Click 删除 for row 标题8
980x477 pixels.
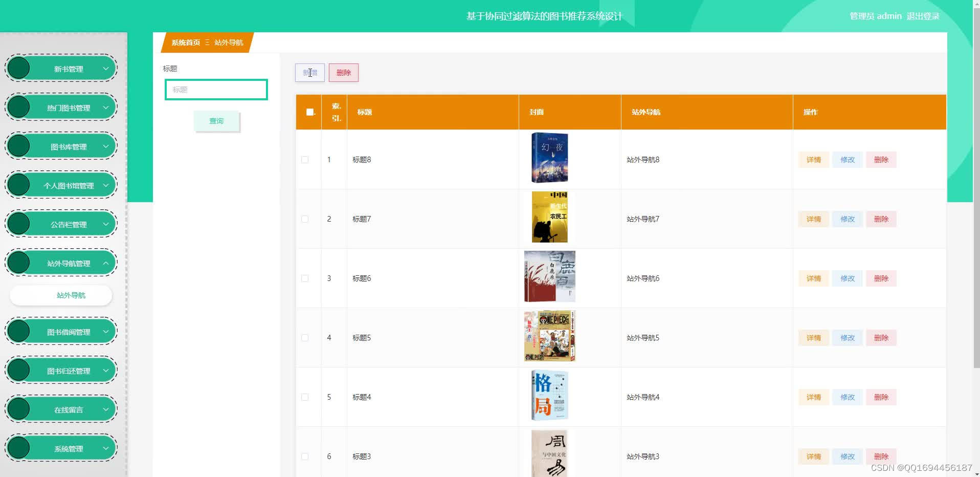(x=881, y=160)
